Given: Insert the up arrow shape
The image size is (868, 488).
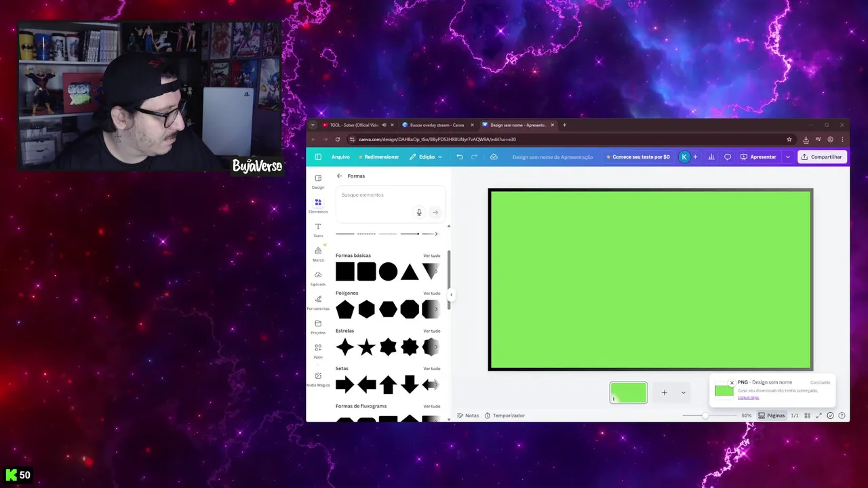Looking at the screenshot, I should click(x=388, y=385).
